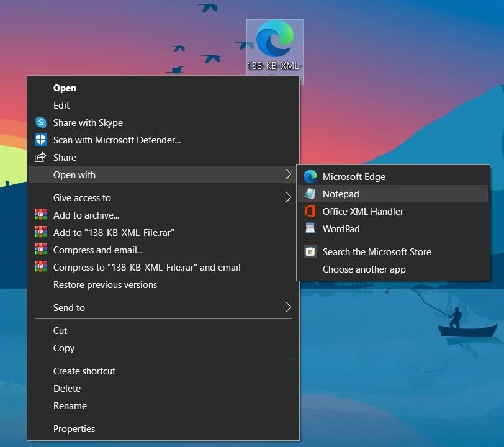Click the Microsoft Defender shield icon
Viewport: 504px width, 447px height.
click(40, 140)
